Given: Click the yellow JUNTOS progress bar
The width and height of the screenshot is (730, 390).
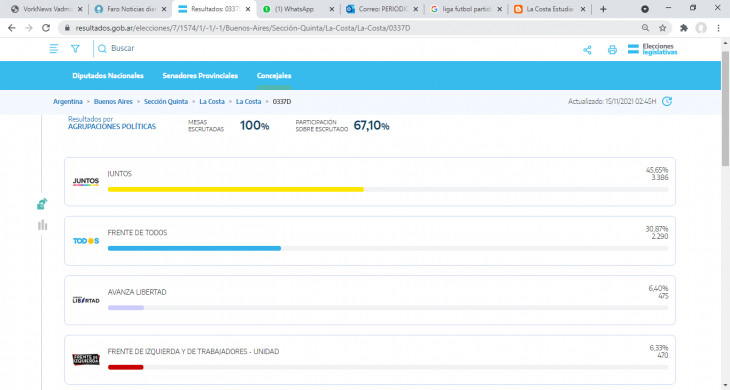Looking at the screenshot, I should click(236, 189).
